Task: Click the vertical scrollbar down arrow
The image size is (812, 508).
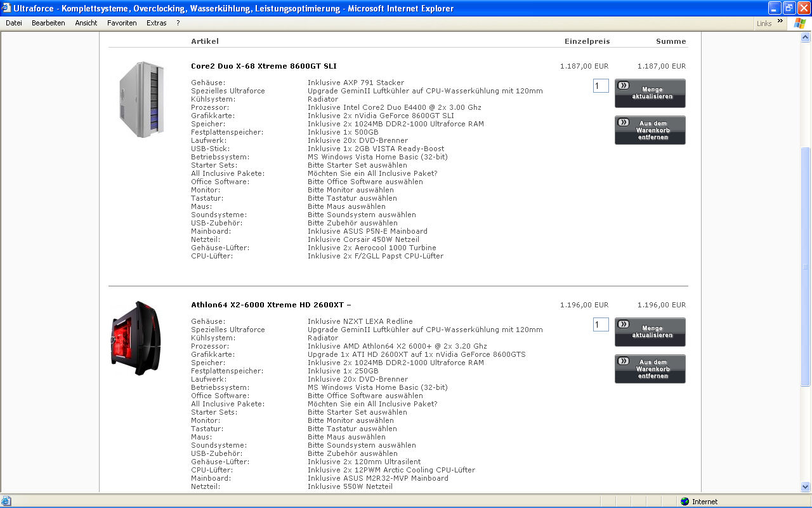Action: [806, 487]
